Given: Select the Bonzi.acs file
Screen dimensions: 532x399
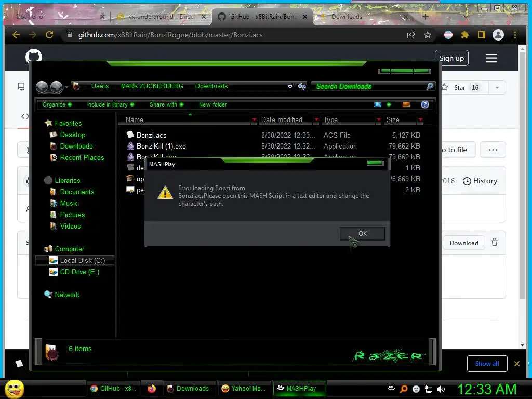Looking at the screenshot, I should tap(151, 135).
